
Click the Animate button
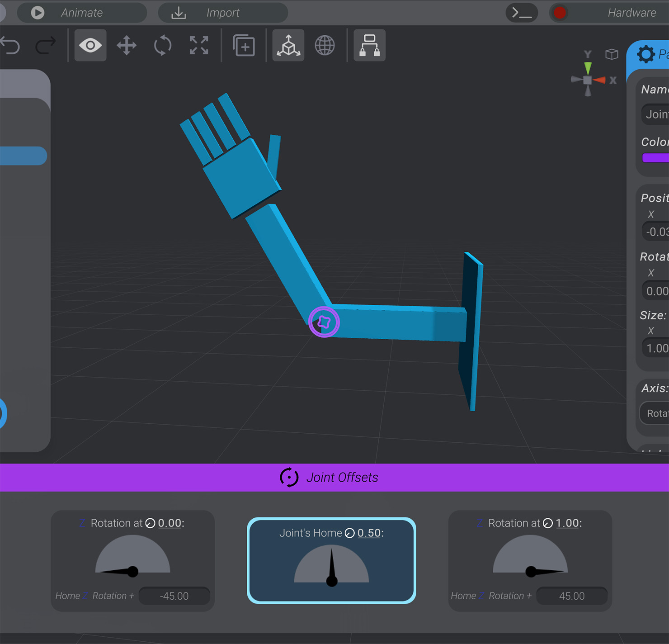pyautogui.click(x=82, y=13)
